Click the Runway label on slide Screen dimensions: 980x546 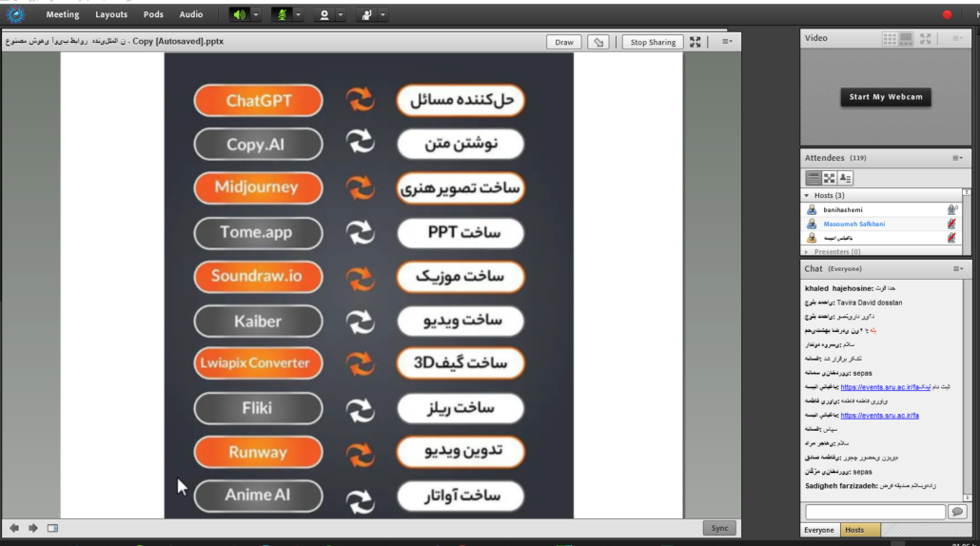[x=258, y=452]
